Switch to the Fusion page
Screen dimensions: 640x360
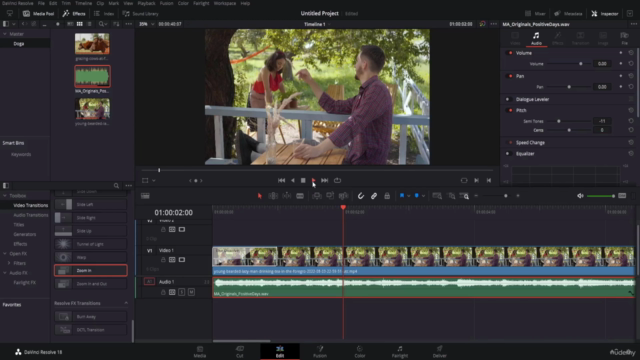[320, 351]
